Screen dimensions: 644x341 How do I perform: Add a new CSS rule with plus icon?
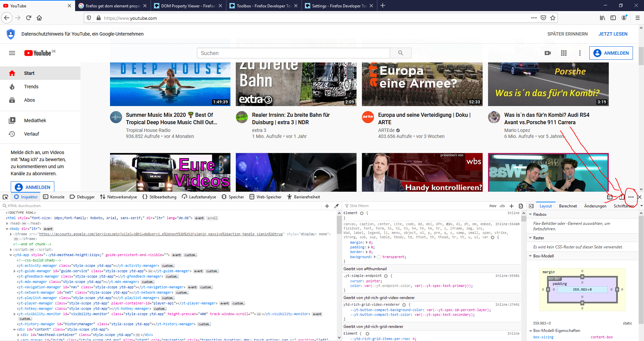[x=512, y=206]
